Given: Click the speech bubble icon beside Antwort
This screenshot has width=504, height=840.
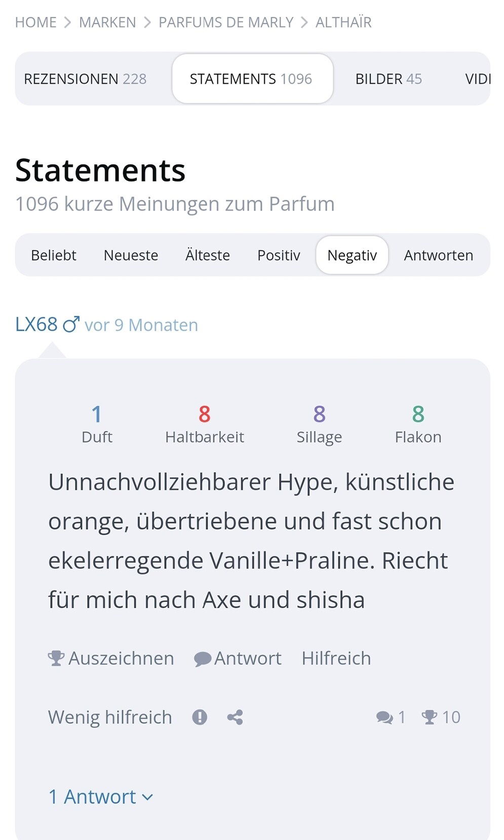Looking at the screenshot, I should click(203, 659).
